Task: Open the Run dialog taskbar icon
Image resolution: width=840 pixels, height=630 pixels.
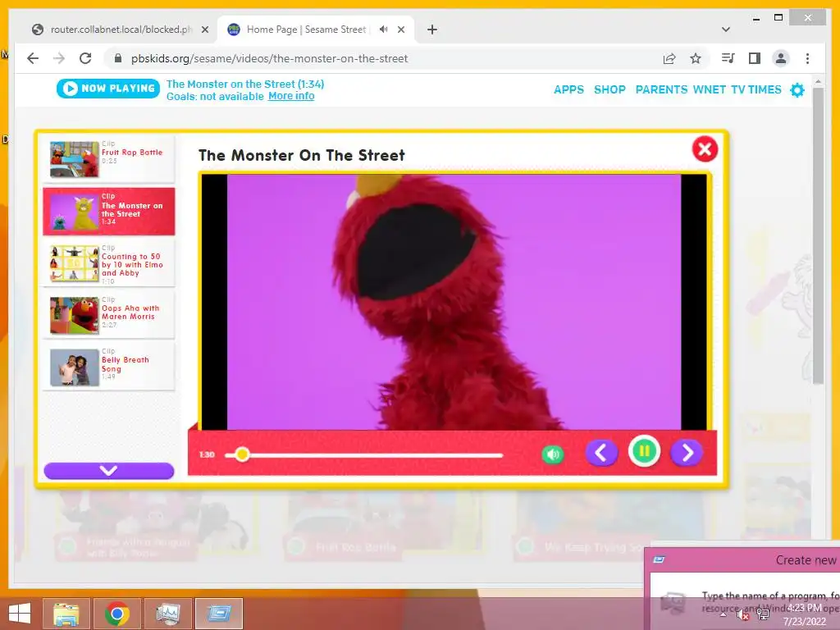Action: [x=218, y=614]
